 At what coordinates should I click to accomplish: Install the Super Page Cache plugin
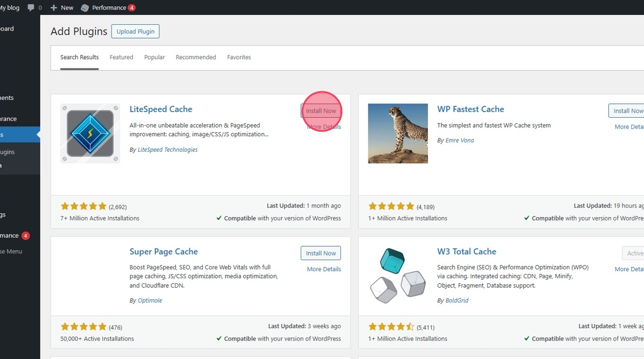click(x=321, y=253)
